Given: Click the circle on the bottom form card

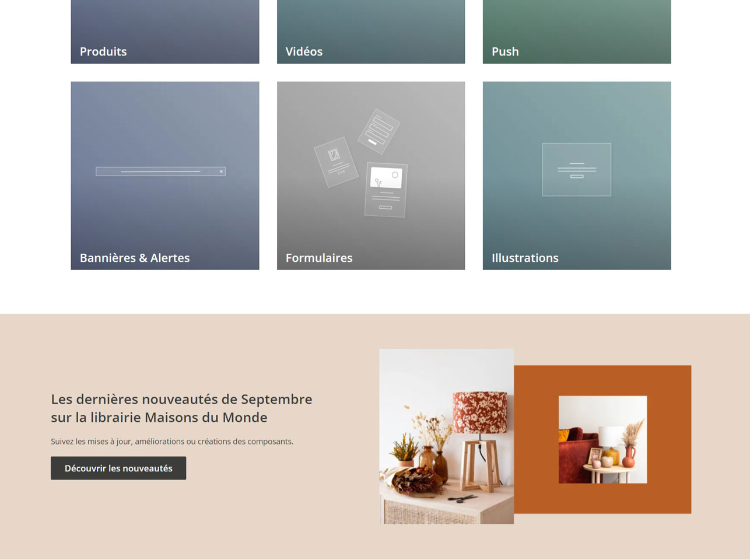Looking at the screenshot, I should (x=395, y=175).
